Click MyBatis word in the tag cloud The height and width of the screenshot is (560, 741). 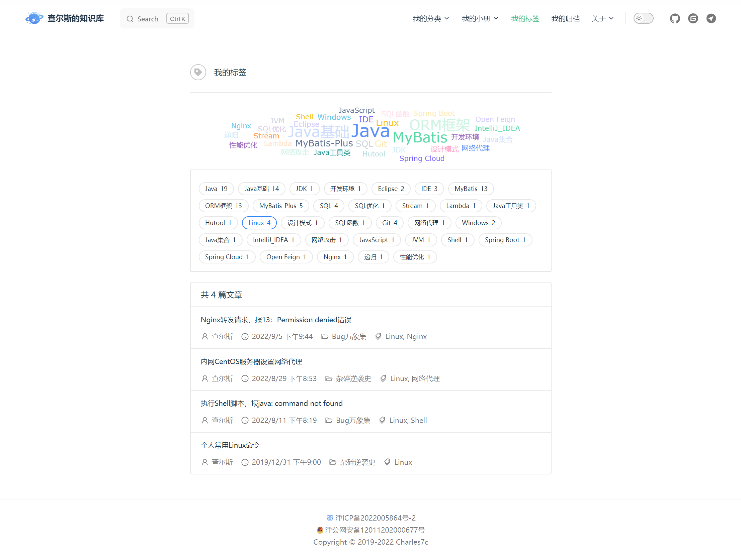[420, 137]
